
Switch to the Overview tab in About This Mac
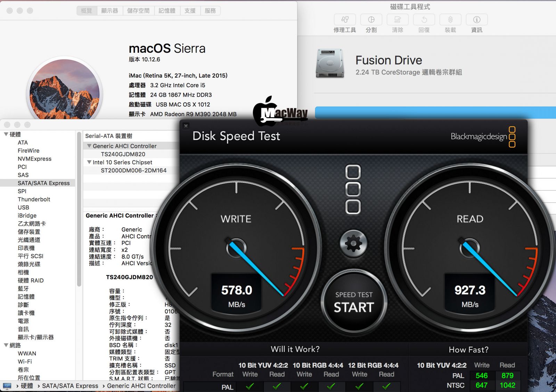coord(87,11)
